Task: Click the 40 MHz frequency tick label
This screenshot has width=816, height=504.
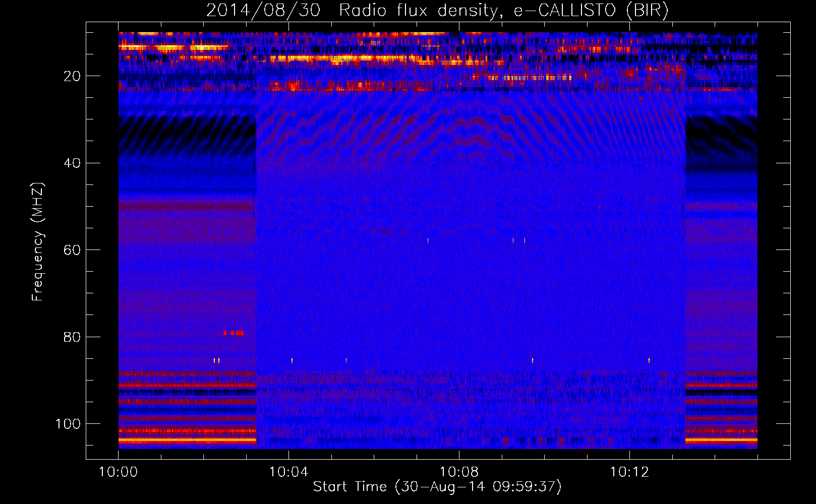Action: point(73,163)
